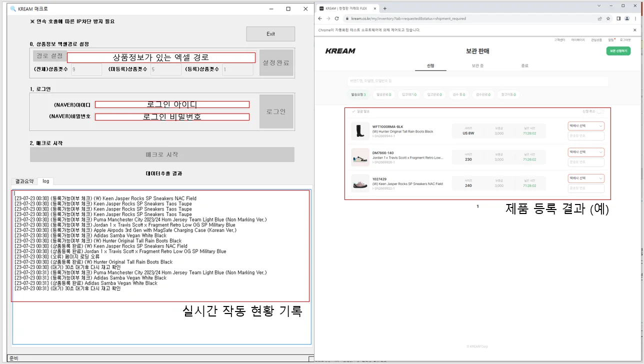Click the 로그아웃 link

625,39
